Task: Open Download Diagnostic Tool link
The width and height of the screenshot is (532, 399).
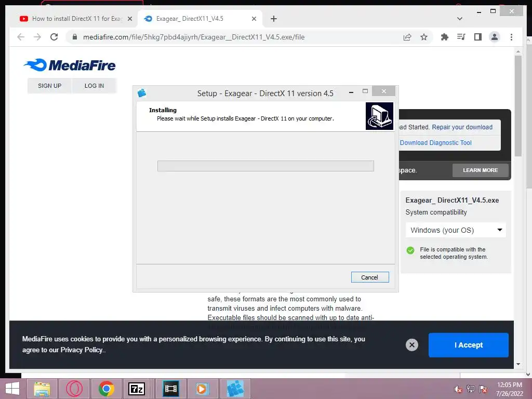Action: tap(436, 143)
